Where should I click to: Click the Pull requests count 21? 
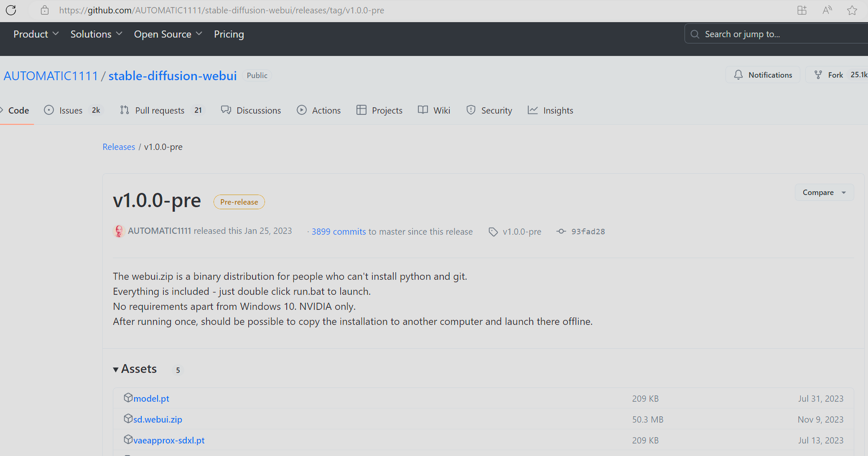[x=198, y=110]
